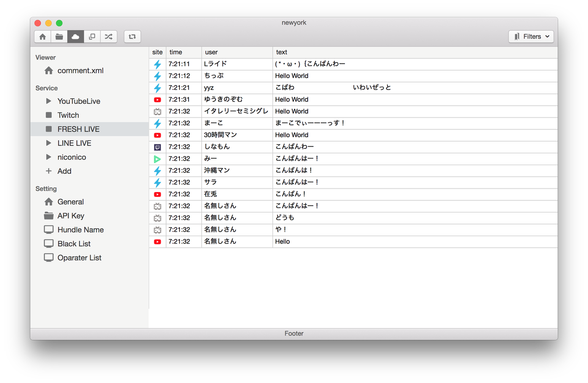
Task: Open comment.xml in Viewer
Action: click(x=80, y=71)
